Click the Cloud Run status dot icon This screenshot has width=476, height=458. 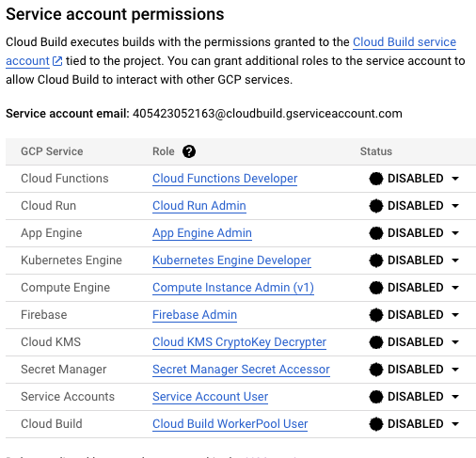point(376,206)
